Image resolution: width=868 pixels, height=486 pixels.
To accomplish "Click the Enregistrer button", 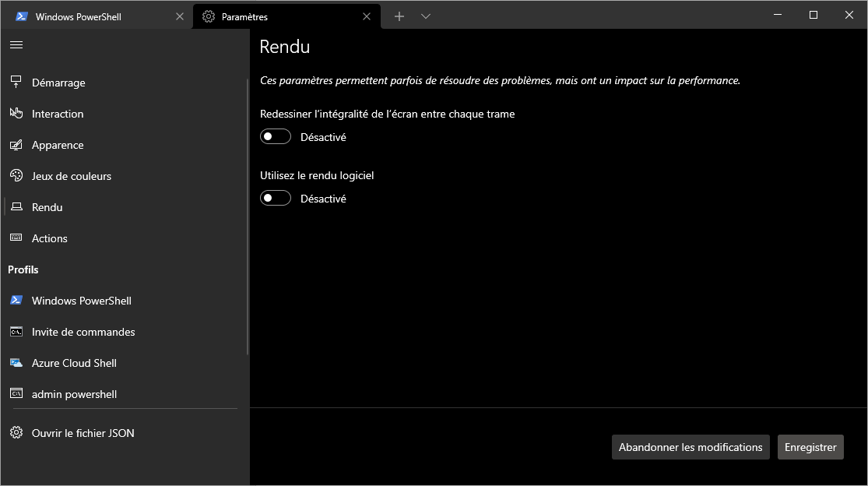I will tap(810, 447).
